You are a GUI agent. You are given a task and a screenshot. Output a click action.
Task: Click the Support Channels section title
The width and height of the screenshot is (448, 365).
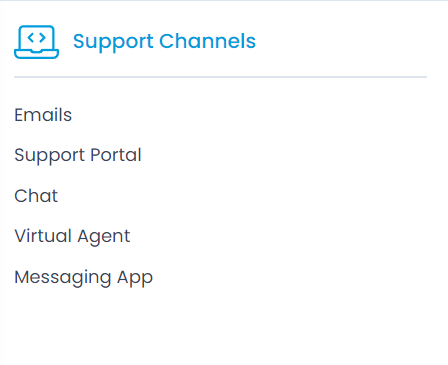pyautogui.click(x=164, y=42)
